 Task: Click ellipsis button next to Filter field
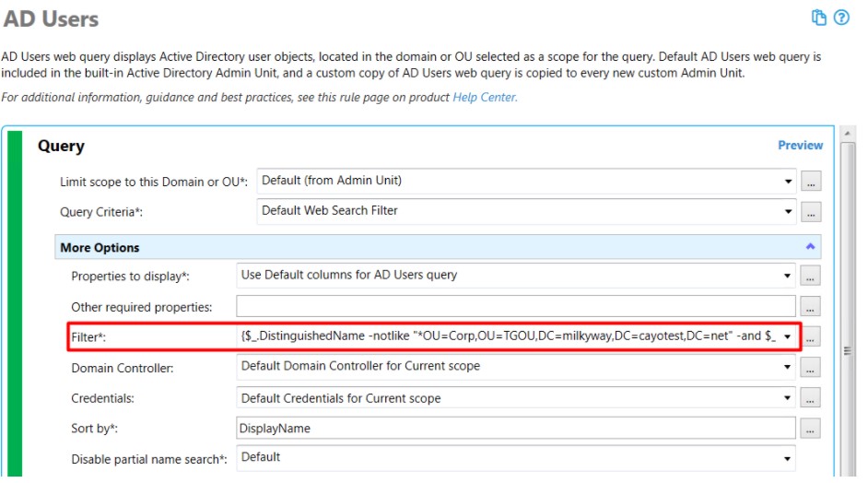click(x=810, y=336)
